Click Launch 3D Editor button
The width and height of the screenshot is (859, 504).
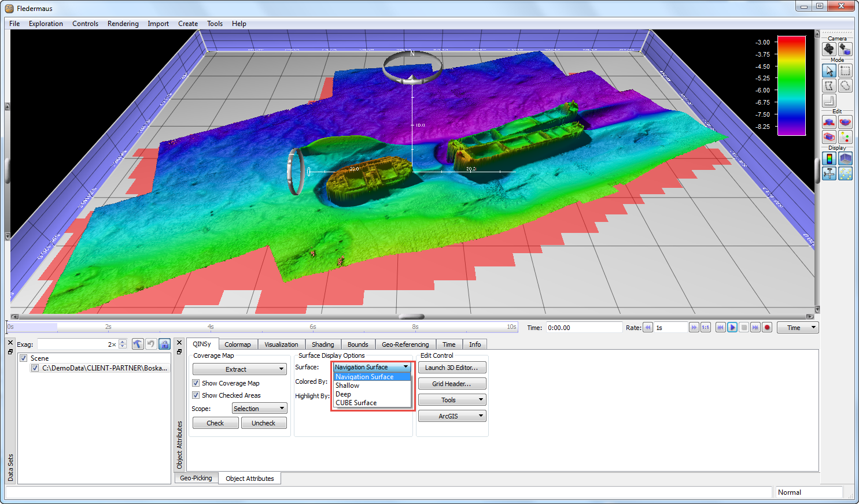click(452, 368)
